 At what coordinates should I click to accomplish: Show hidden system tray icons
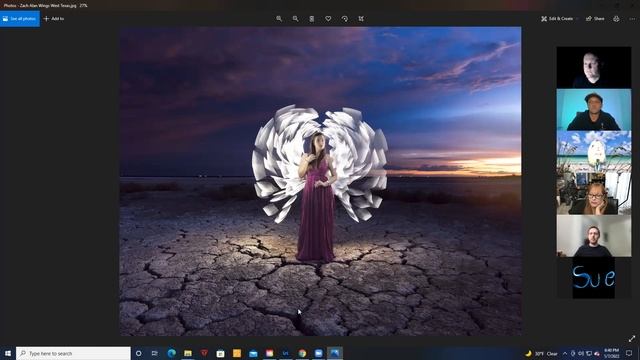tap(565, 353)
